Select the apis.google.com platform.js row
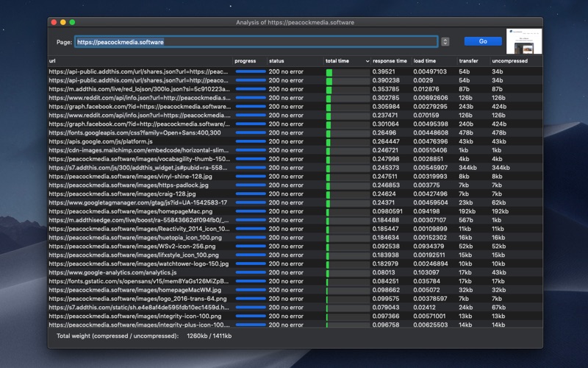Viewport: 588px width, 368px height. (x=295, y=141)
